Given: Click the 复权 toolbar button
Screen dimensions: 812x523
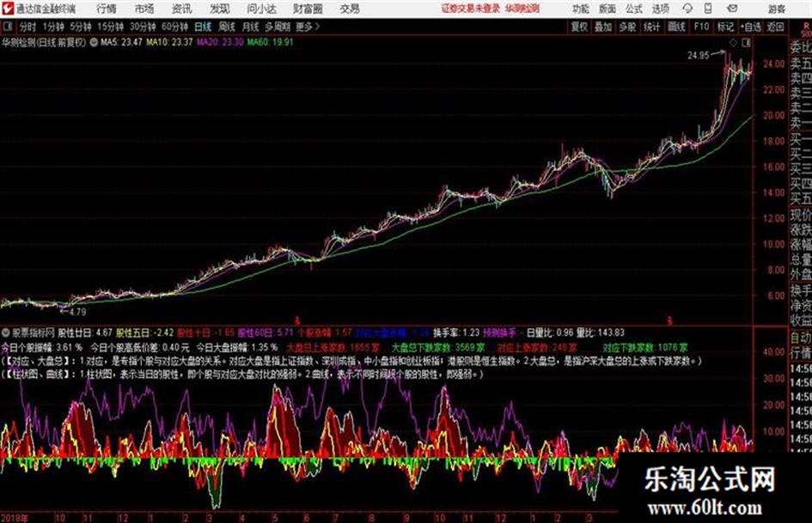Looking at the screenshot, I should click(579, 27).
